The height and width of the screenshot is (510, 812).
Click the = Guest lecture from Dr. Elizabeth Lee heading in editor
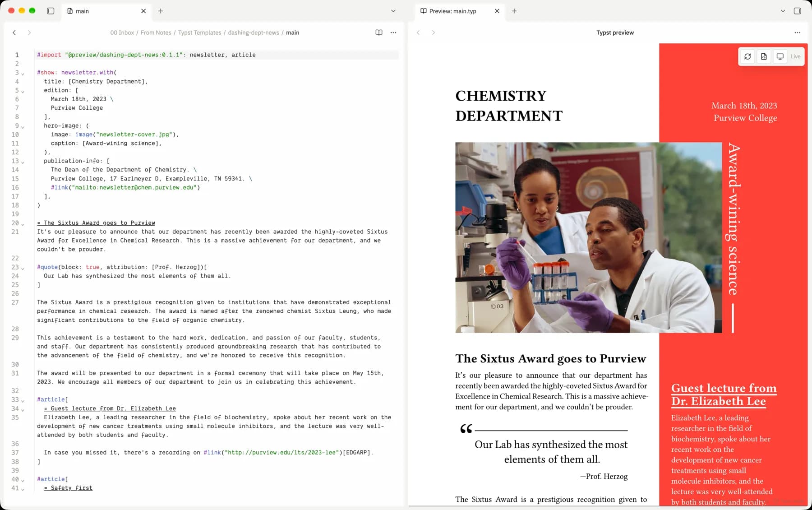pos(110,408)
